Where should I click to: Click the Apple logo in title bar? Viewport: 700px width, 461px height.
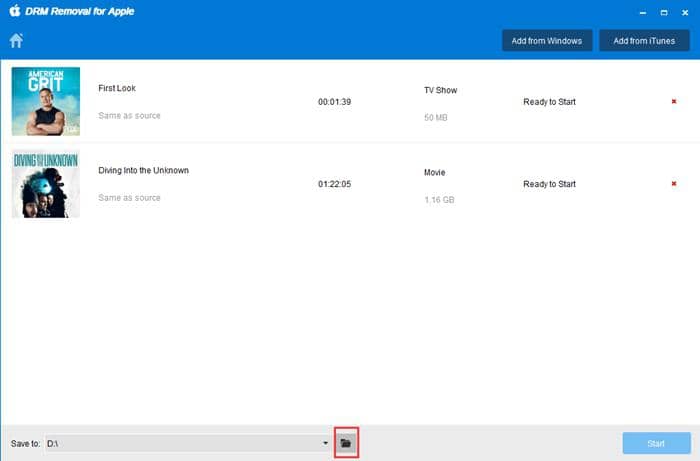pos(15,11)
